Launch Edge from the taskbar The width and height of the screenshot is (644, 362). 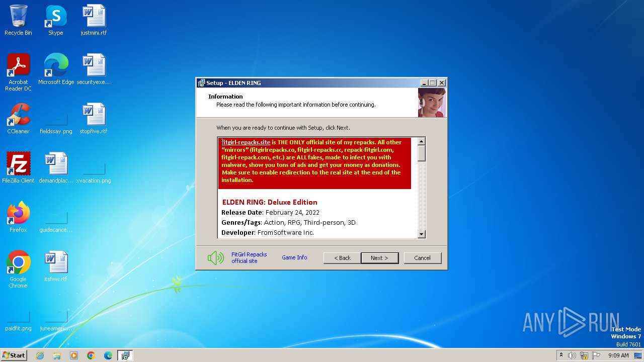[x=108, y=355]
